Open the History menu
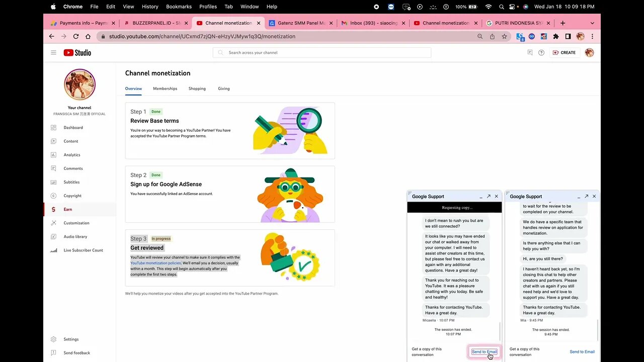This screenshot has height=362, width=644. coord(150,7)
